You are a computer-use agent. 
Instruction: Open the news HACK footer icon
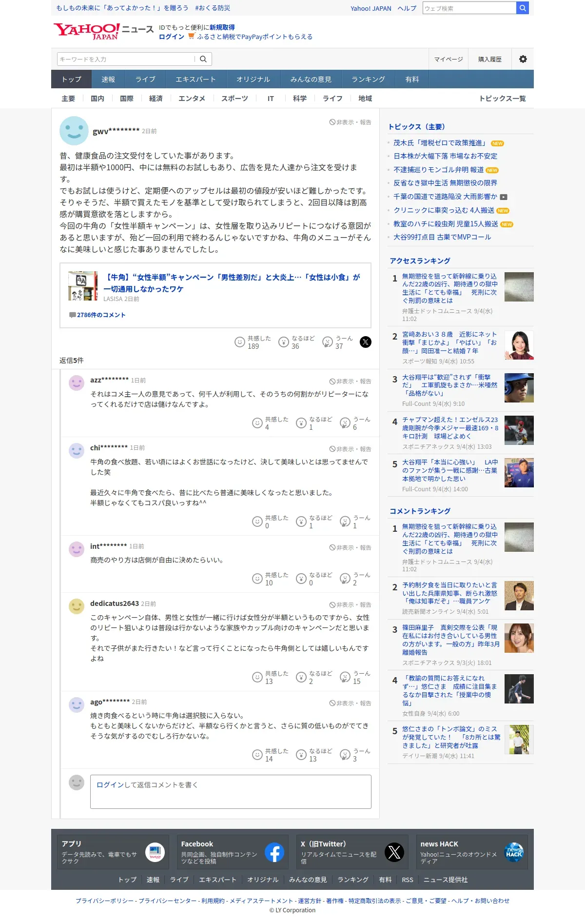click(x=514, y=852)
